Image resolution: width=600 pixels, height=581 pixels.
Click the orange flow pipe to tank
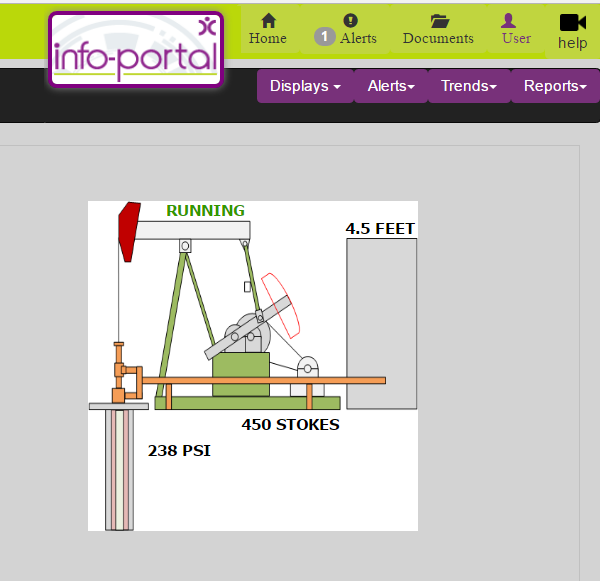264,380
